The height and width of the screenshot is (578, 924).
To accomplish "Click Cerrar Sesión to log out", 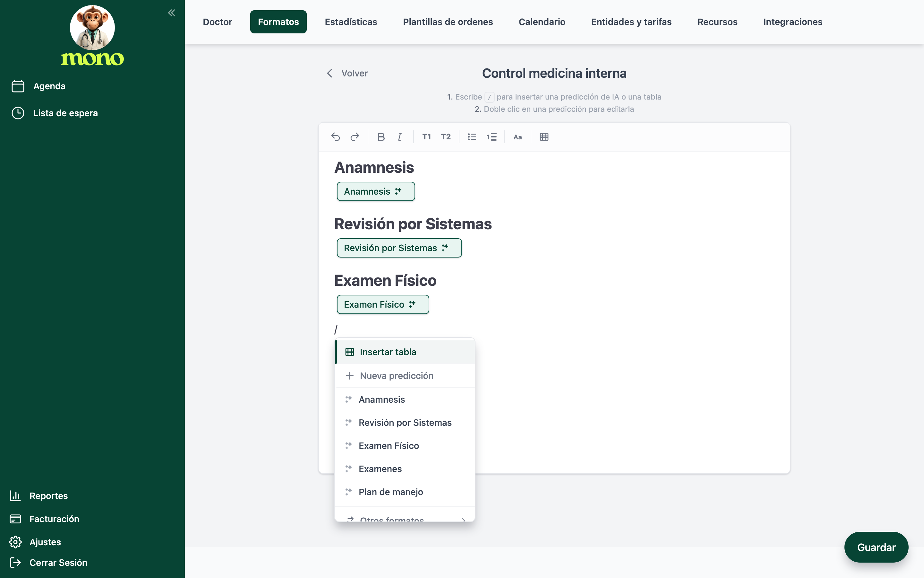I will click(48, 562).
